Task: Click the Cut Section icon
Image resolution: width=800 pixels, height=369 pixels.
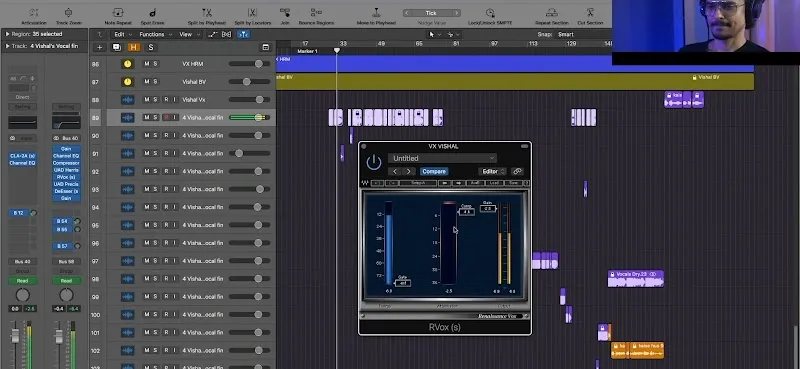Action: coord(590,13)
